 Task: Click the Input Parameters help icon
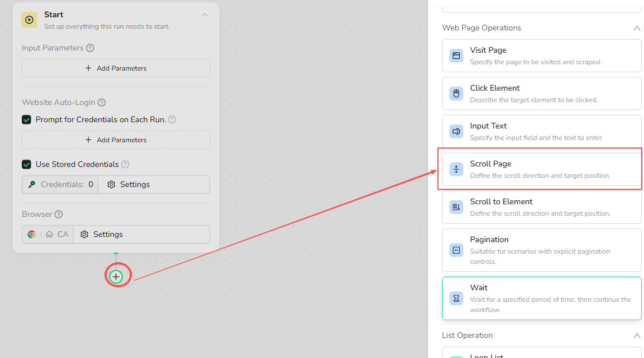tap(90, 48)
